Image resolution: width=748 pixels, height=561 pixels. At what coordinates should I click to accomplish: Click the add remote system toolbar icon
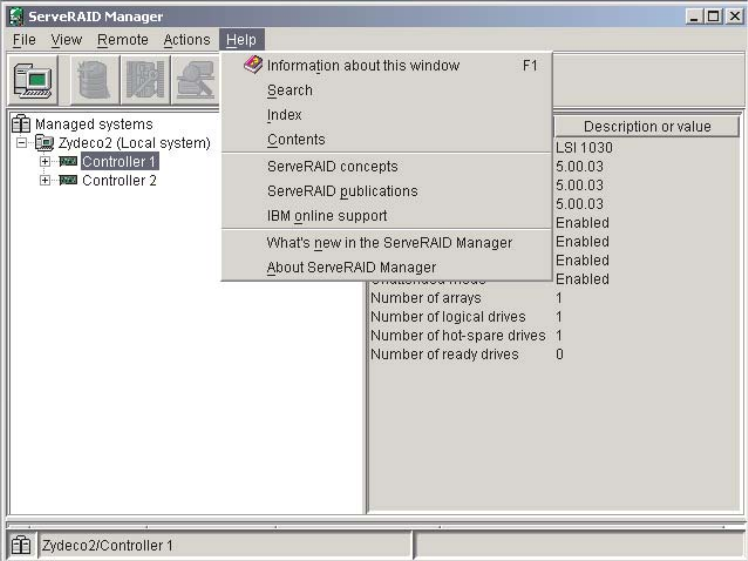33,81
